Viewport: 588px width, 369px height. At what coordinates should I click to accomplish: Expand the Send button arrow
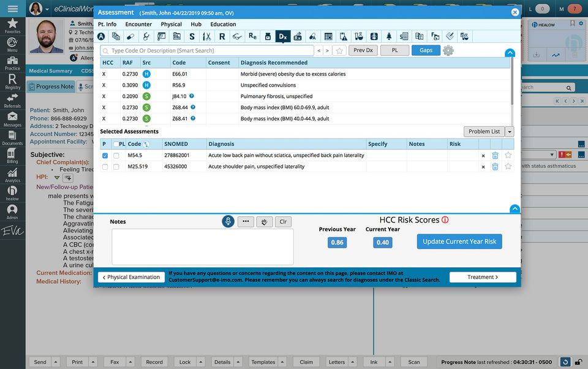pyautogui.click(x=56, y=362)
